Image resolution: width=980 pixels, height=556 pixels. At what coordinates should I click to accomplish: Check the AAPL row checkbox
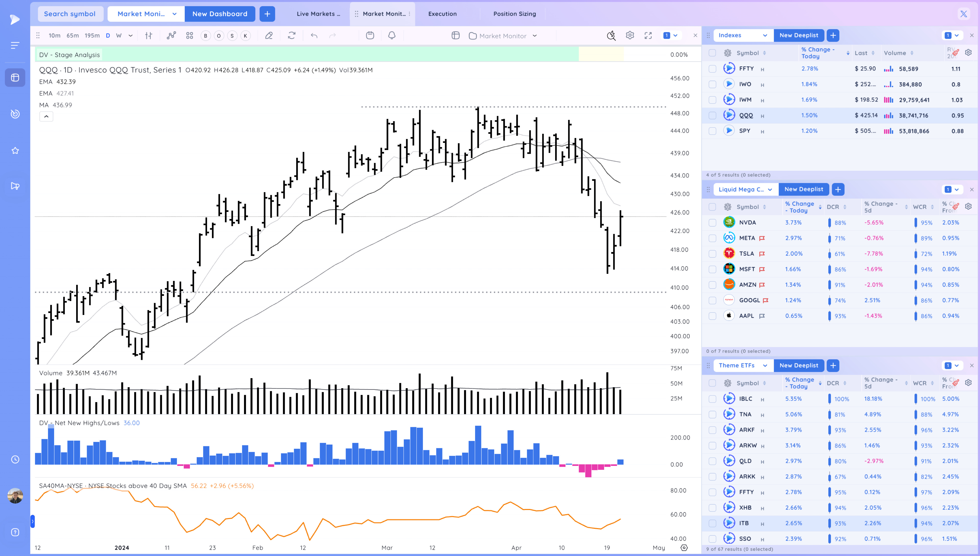point(712,316)
